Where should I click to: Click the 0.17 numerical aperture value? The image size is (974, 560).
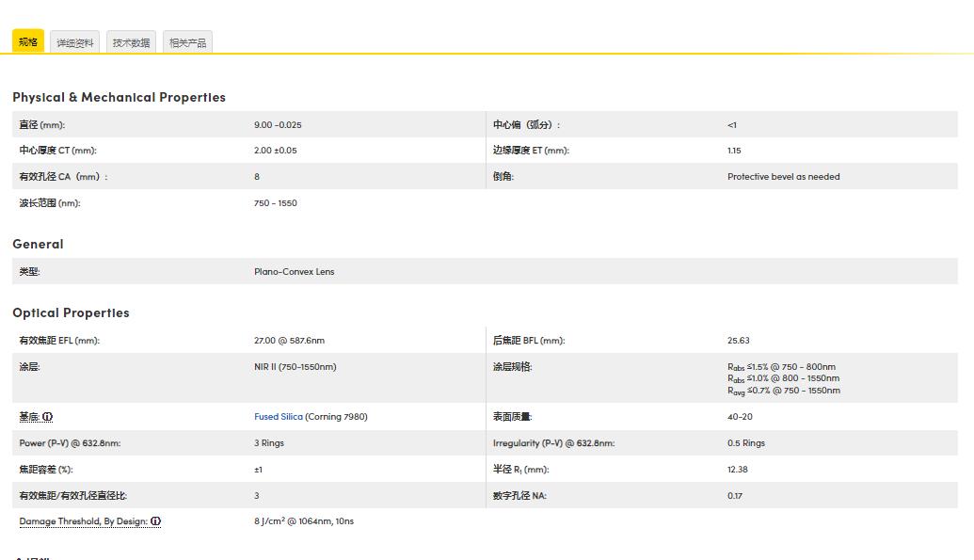[x=734, y=496]
